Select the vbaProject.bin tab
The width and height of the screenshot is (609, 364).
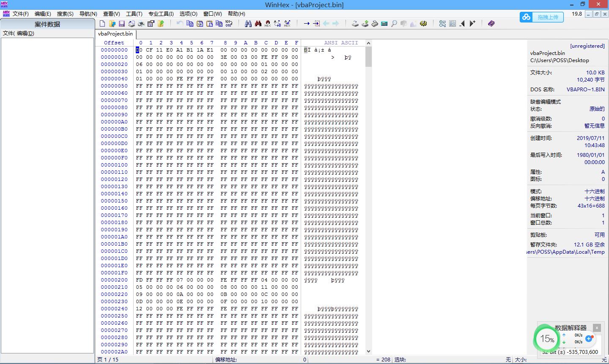(115, 34)
